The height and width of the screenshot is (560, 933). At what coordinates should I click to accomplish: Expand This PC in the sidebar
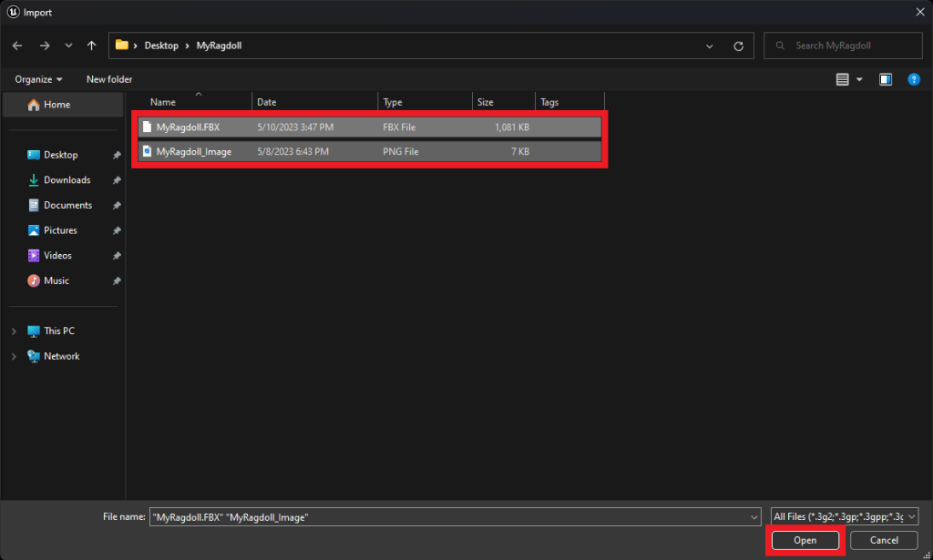tap(14, 330)
